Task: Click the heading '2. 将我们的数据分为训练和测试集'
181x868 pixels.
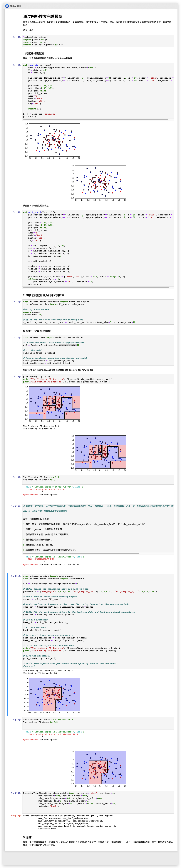Action: (x=44, y=295)
